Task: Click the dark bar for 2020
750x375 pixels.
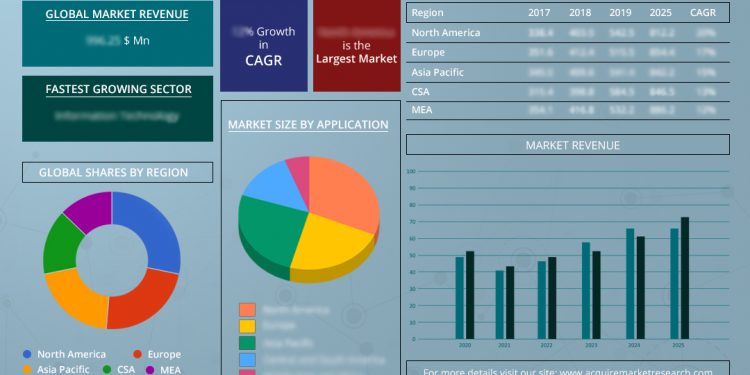Action: pyautogui.click(x=470, y=295)
